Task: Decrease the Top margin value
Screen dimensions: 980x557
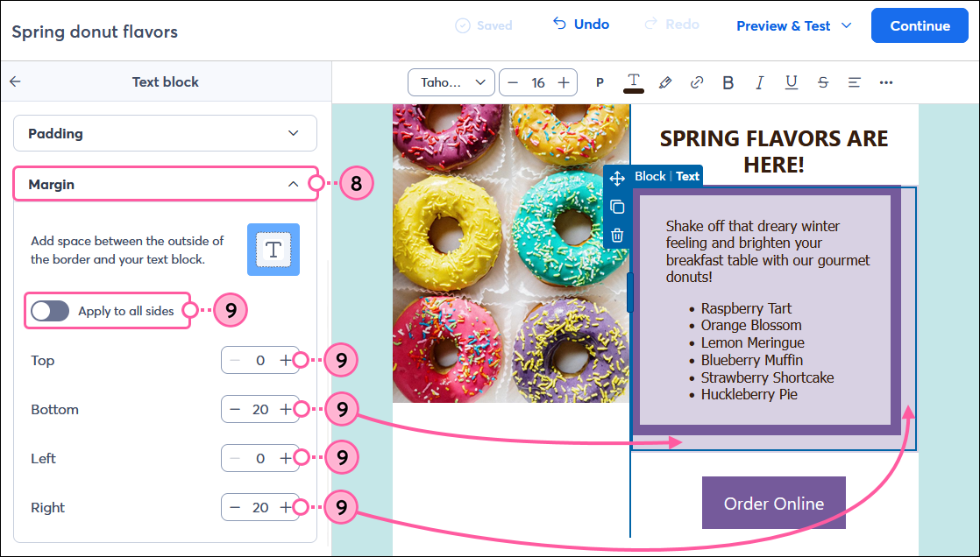Action: coord(235,360)
